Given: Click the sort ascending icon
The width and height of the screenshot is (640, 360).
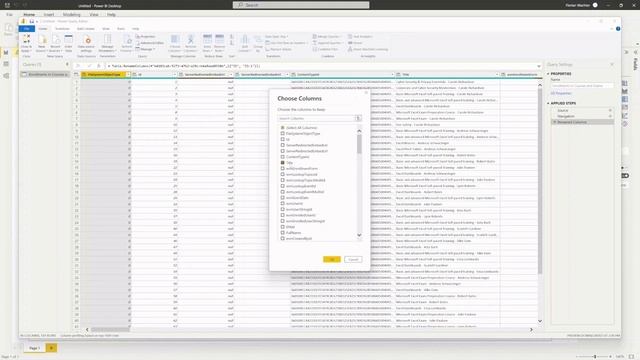Looking at the screenshot, I should (232, 37).
